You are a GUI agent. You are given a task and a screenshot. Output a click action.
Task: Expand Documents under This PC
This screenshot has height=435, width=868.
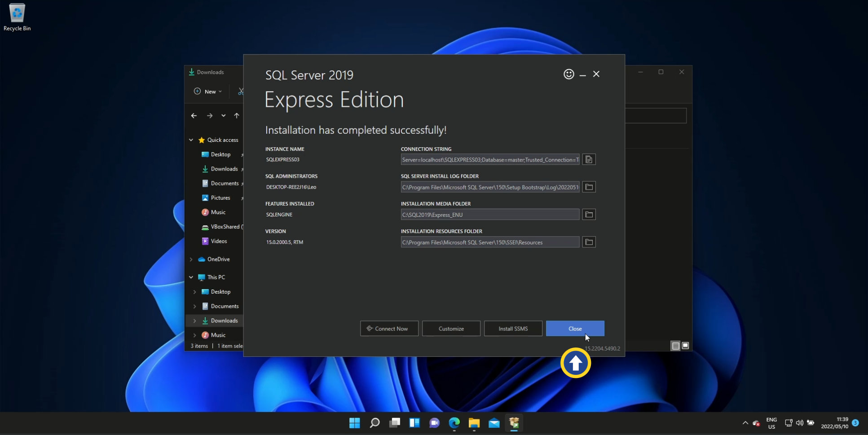[194, 306]
